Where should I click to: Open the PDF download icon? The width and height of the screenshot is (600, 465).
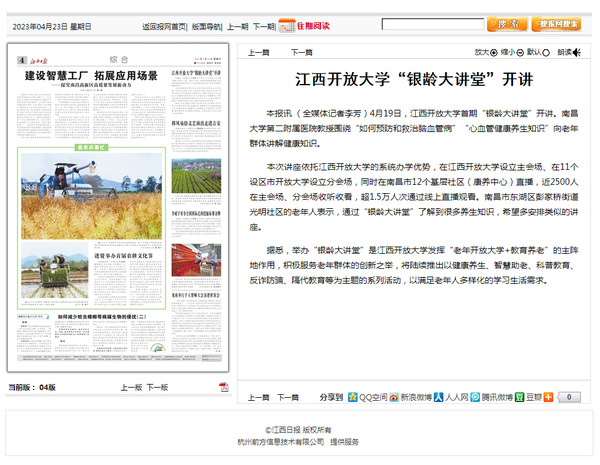tap(224, 387)
